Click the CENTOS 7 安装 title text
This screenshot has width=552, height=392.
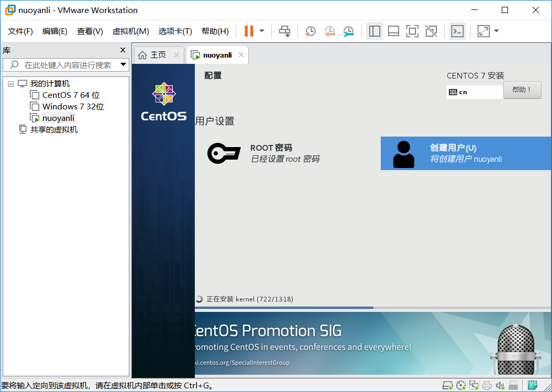point(475,76)
